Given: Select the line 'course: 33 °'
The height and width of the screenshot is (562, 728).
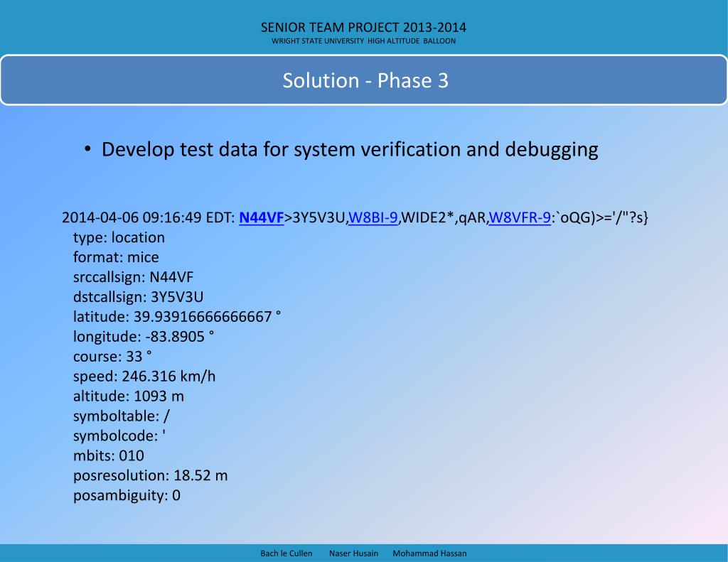Looking at the screenshot, I should point(112,357).
